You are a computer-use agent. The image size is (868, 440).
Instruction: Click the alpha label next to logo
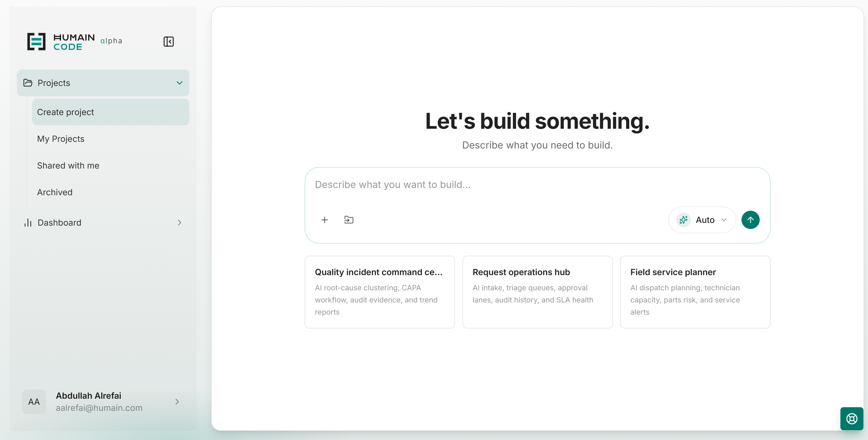[111, 41]
